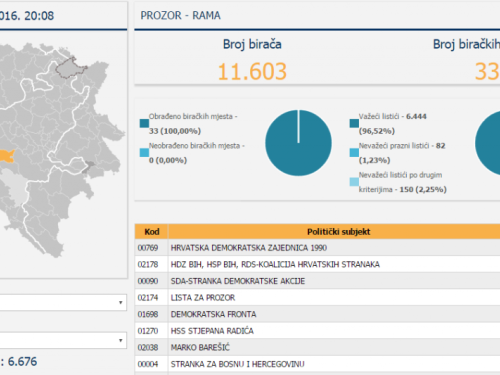Open the DEMOKRATSKA FRONTA row
The width and height of the screenshot is (500, 375).
pyautogui.click(x=317, y=314)
